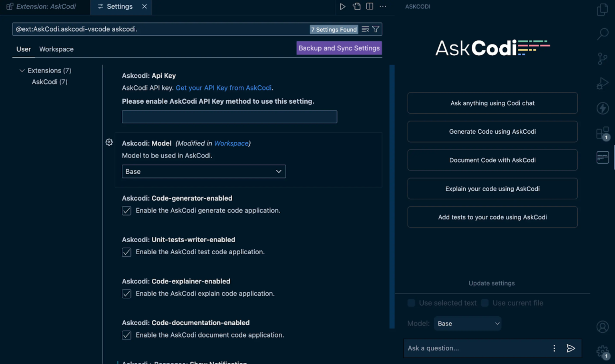Follow the Get your API Key from AskCodi link

click(x=223, y=88)
